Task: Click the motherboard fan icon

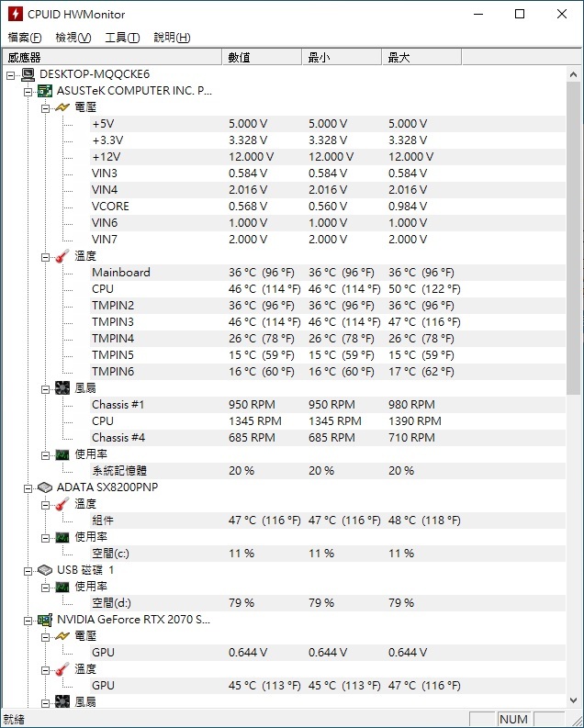Action: (62, 388)
